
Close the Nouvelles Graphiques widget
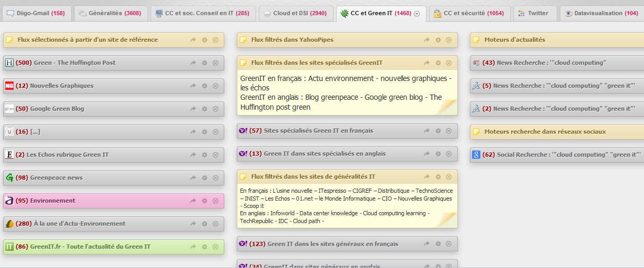tap(215, 86)
